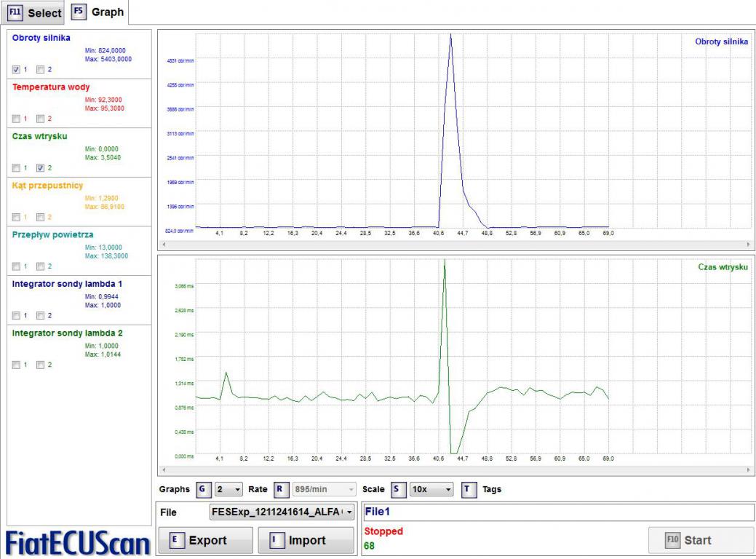
Task: Check graph 1 for Kąt przepustnicy
Action: coord(17,217)
